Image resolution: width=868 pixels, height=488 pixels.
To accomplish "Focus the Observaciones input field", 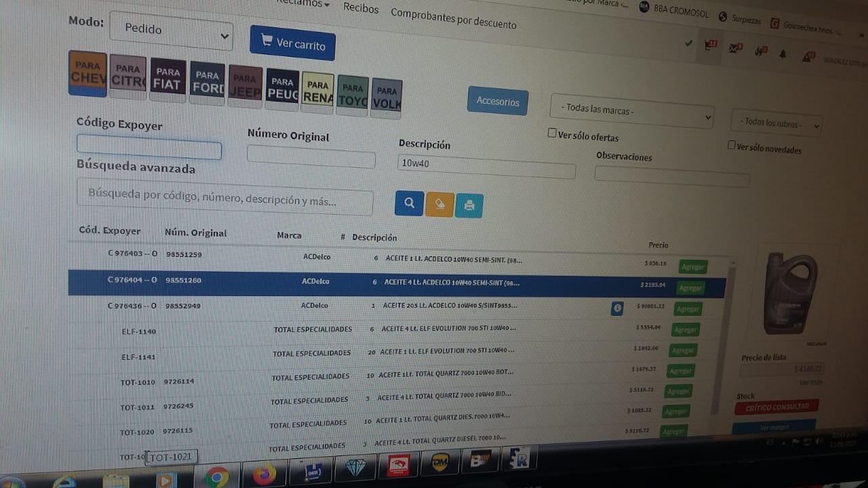I will pyautogui.click(x=672, y=176).
